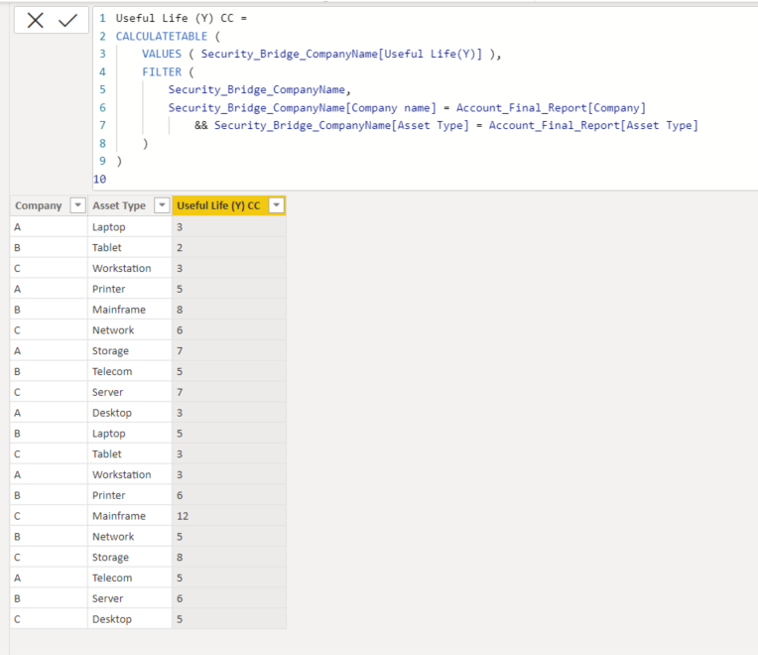
Task: Select Network cell in company B row
Action: pos(130,537)
